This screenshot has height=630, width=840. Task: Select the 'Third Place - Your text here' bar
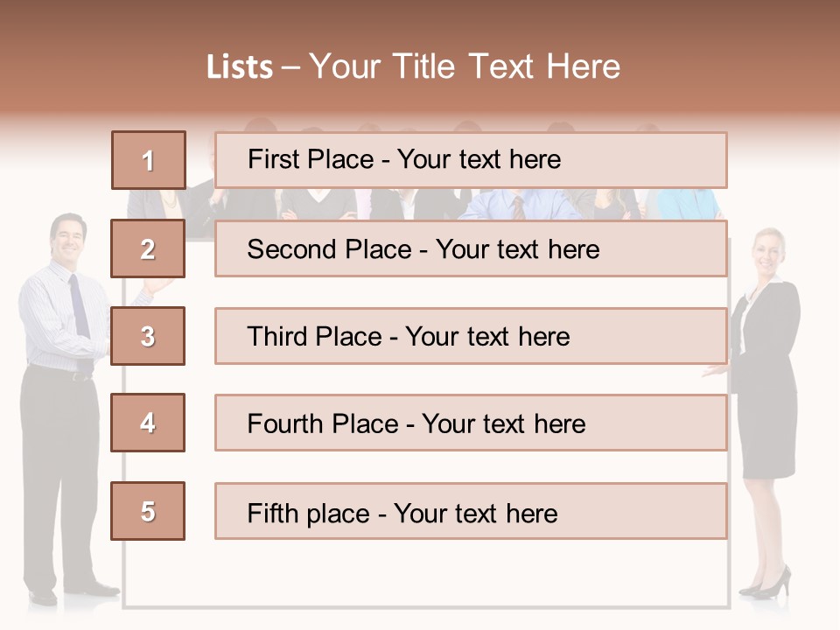click(471, 336)
